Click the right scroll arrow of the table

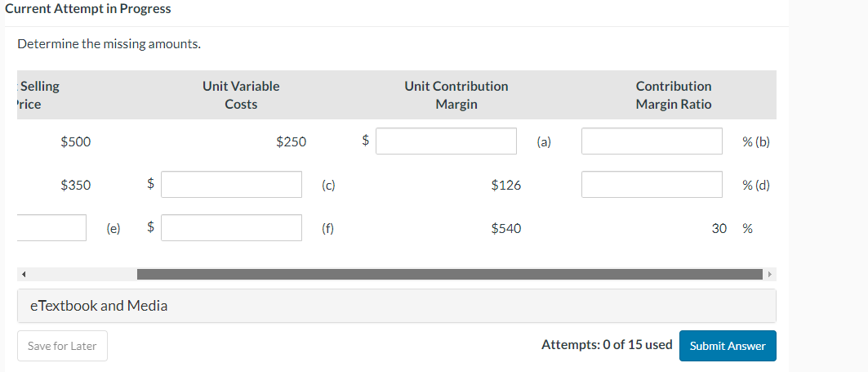[767, 274]
